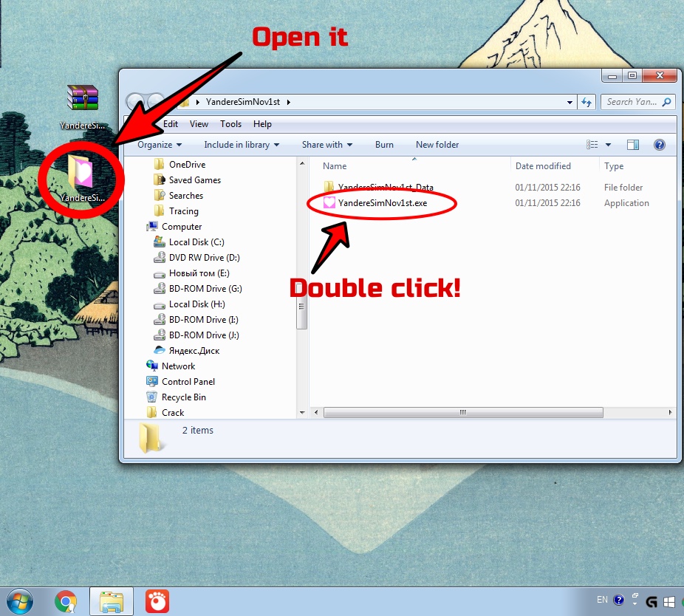Viewport: 684px width, 616px height.
Task: Open the WinRAR archive on desktop
Action: coord(83,97)
